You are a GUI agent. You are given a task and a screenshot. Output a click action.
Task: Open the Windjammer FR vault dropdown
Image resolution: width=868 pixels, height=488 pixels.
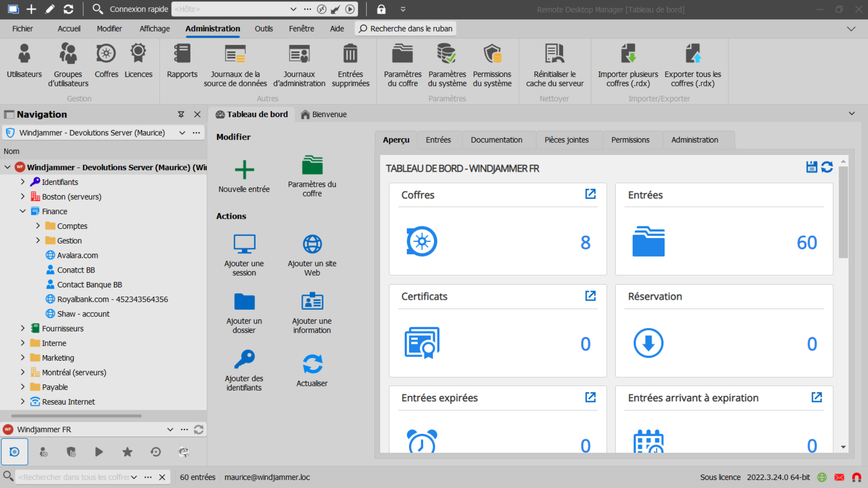[x=170, y=429]
